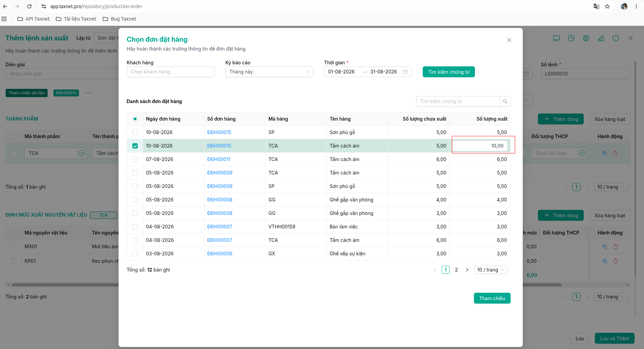Open order link ĐDH00006
Image resolution: width=644 pixels, height=349 pixels.
pyautogui.click(x=220, y=254)
